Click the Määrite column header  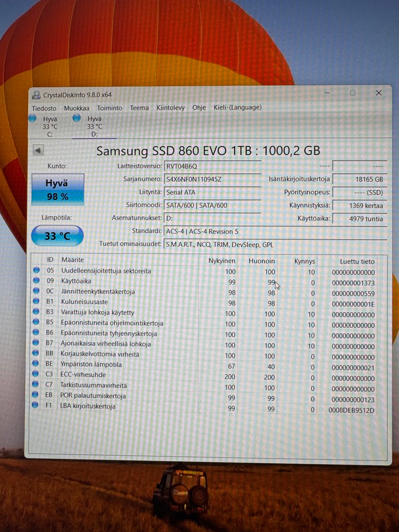point(73,260)
